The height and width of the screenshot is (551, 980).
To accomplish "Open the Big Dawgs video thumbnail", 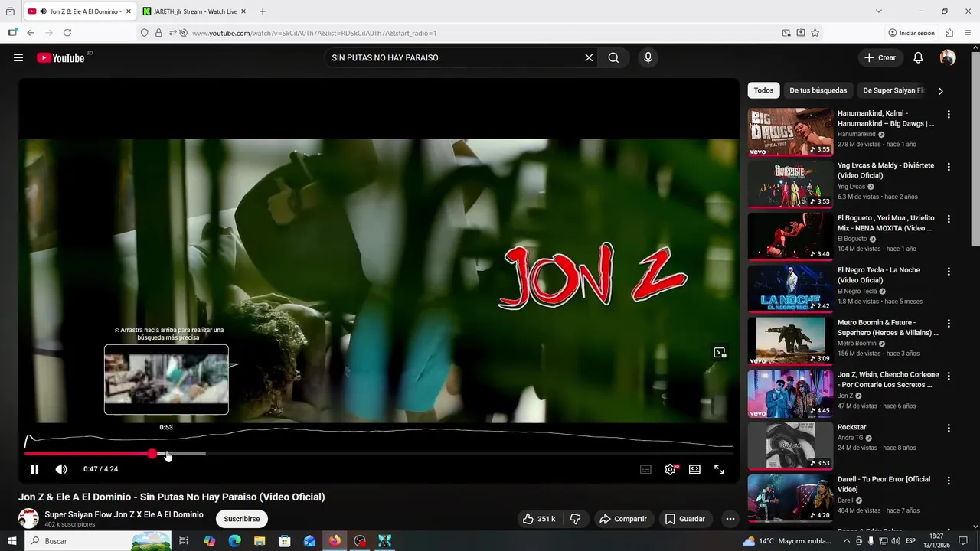I will pos(790,132).
